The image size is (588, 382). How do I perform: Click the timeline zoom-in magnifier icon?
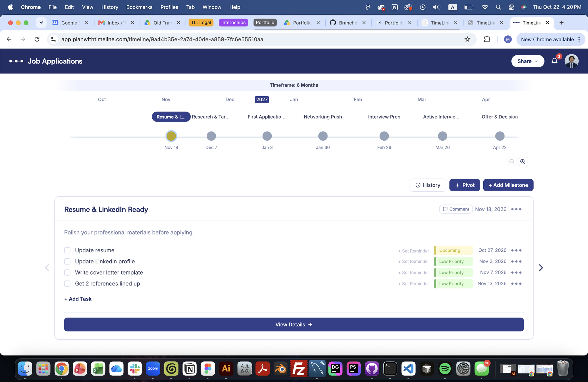[x=522, y=161]
